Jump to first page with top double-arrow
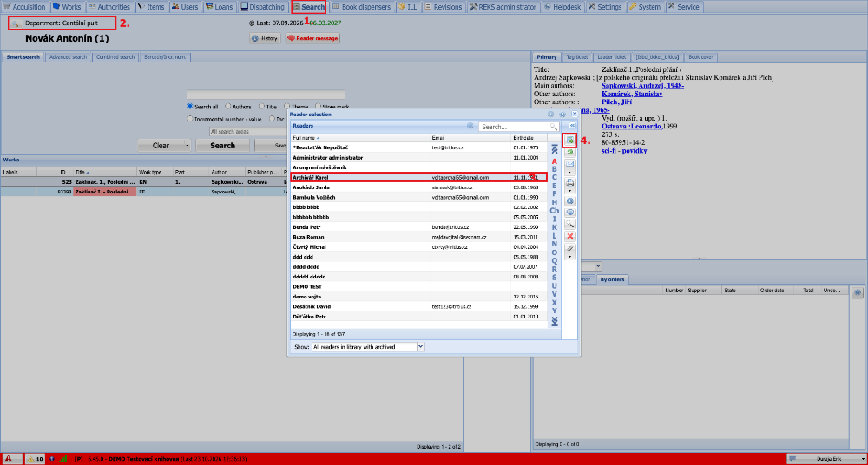Screen dimensions: 868x465 point(554,149)
